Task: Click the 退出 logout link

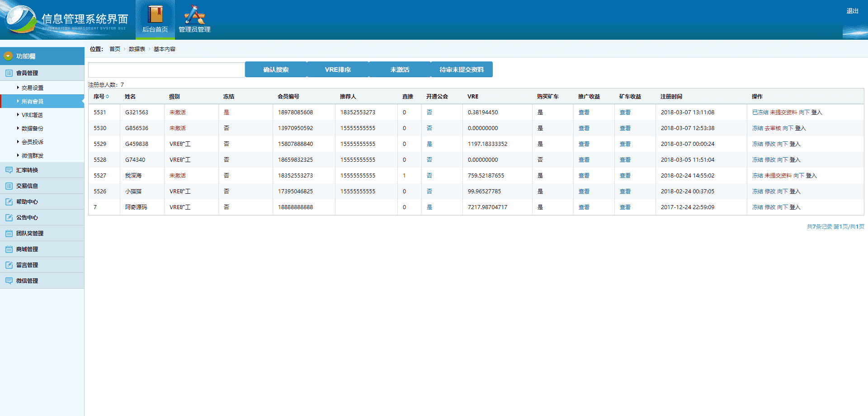Action: coord(852,11)
